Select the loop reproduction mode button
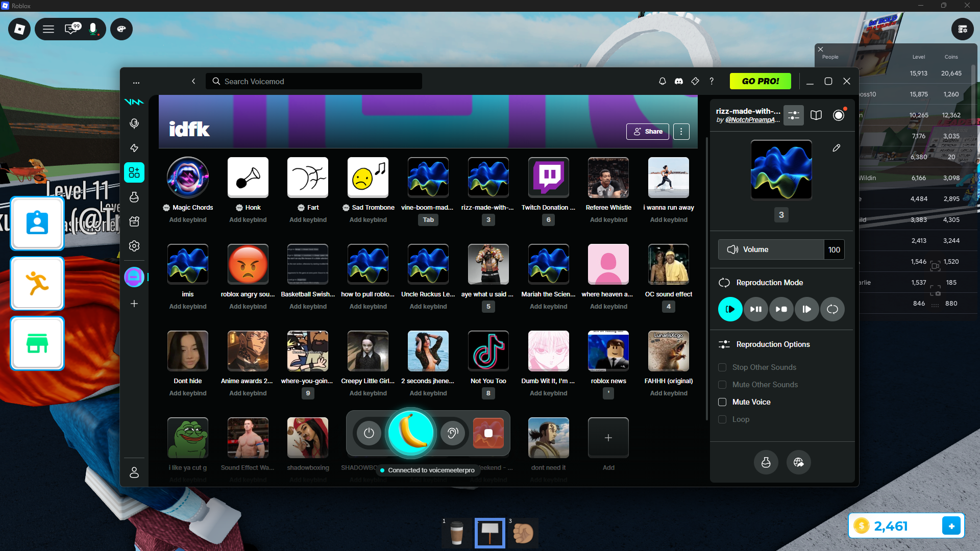This screenshot has width=980, height=551. (832, 309)
